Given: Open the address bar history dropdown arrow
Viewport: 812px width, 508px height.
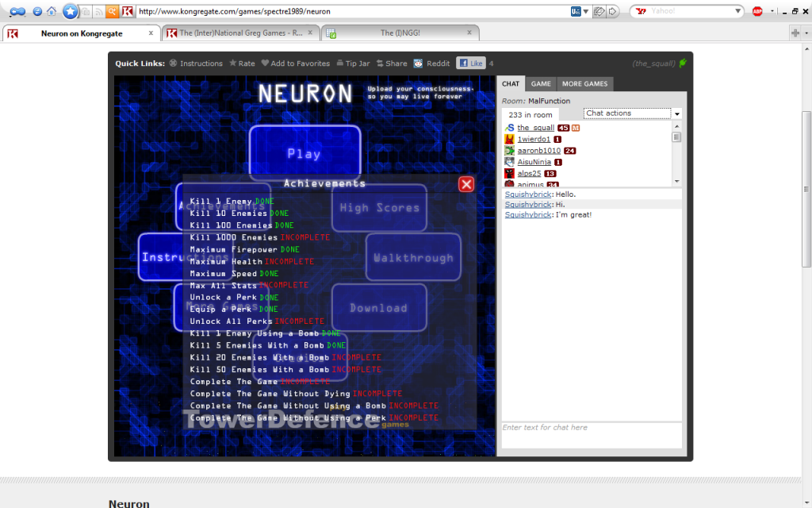Looking at the screenshot, I should 586,11.
